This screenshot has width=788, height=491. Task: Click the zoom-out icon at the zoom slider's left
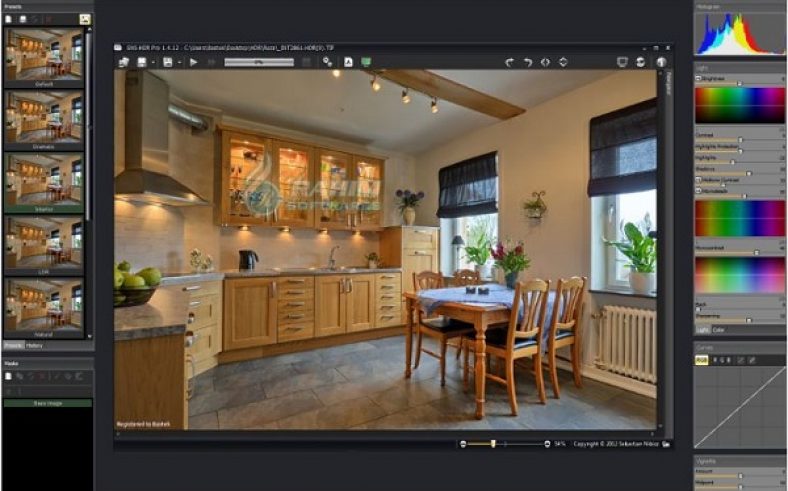[463, 444]
